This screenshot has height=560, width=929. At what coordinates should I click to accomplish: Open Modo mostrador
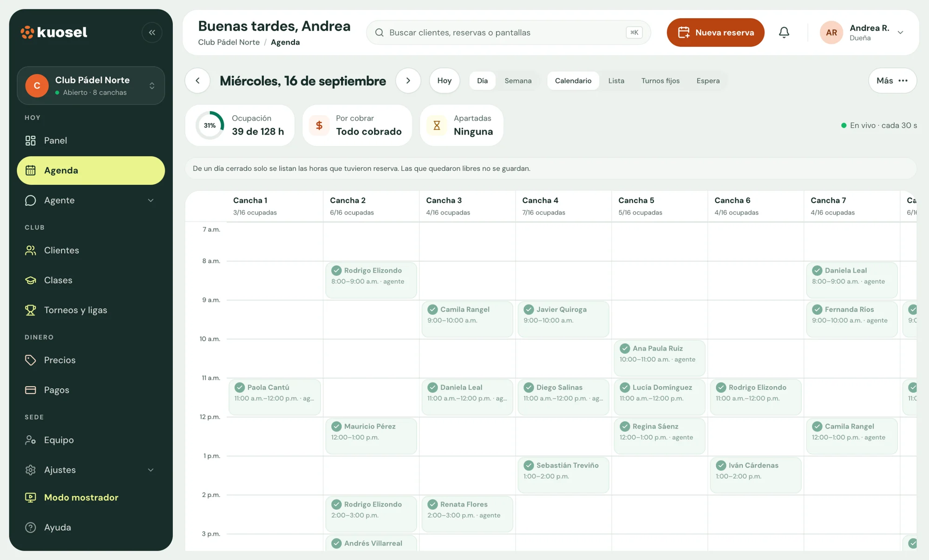[91, 497]
